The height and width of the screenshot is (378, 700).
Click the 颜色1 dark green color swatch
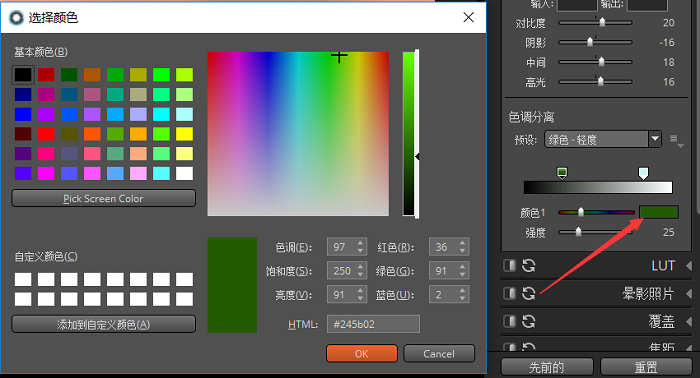pos(659,212)
